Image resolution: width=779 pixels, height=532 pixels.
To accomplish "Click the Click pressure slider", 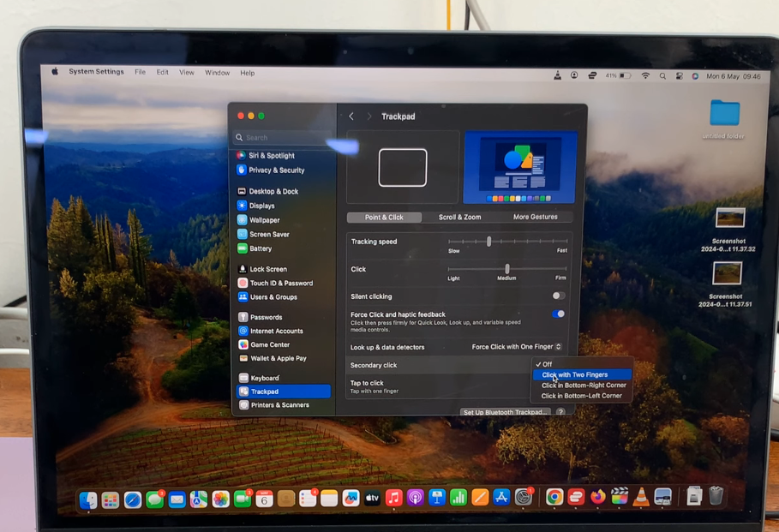I will 506,269.
